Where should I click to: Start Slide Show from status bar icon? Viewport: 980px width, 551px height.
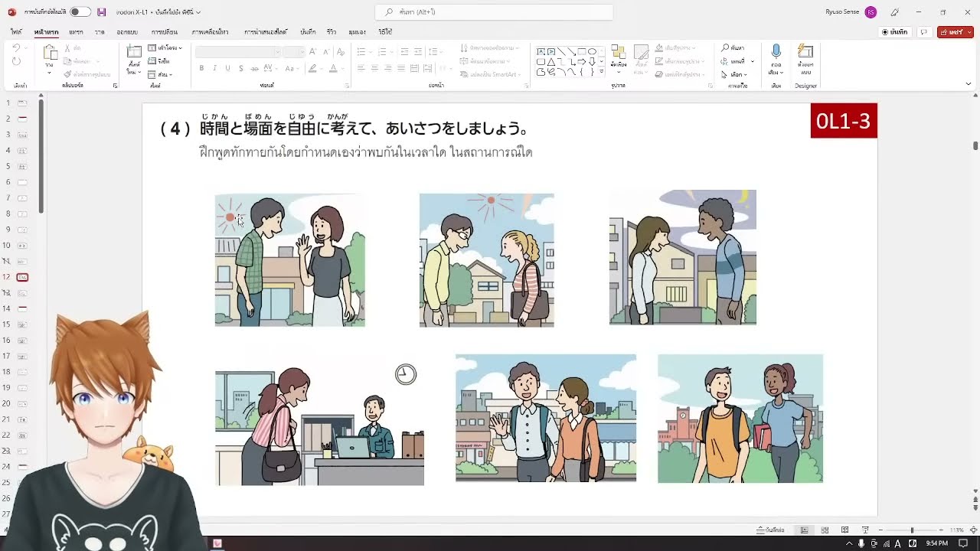pos(865,530)
